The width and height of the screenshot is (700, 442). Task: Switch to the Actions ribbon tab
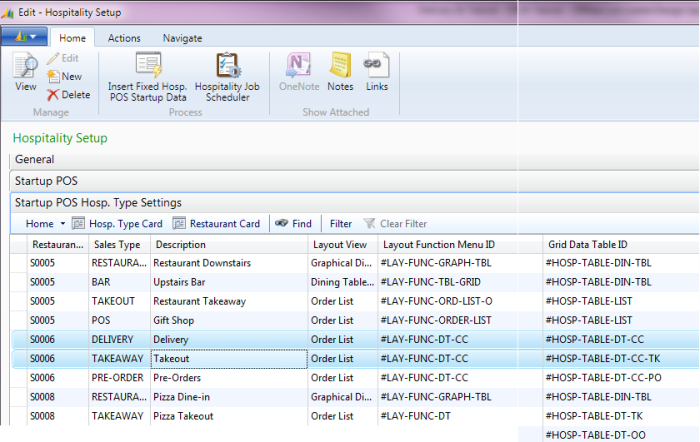[x=124, y=38]
